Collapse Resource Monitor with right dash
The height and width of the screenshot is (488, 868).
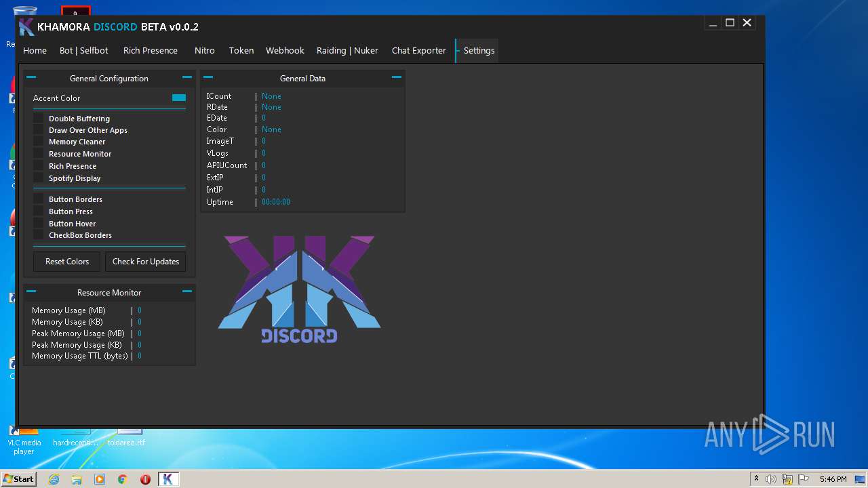click(x=187, y=291)
